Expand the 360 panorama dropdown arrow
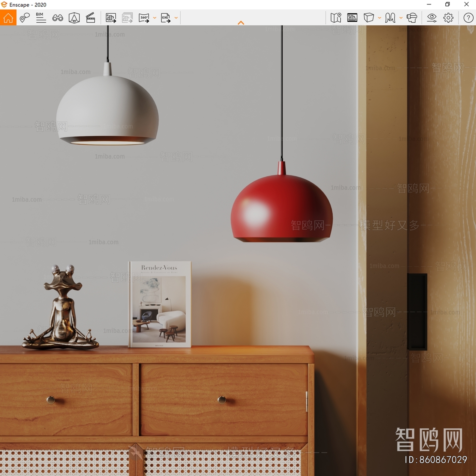Screen dimensions: 476x476 click(154, 18)
